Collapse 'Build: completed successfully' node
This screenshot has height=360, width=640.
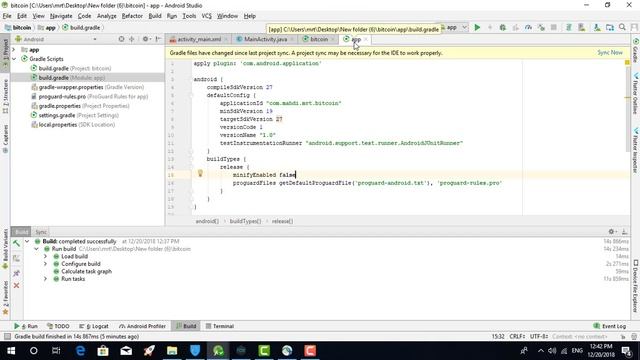[x=27, y=241]
